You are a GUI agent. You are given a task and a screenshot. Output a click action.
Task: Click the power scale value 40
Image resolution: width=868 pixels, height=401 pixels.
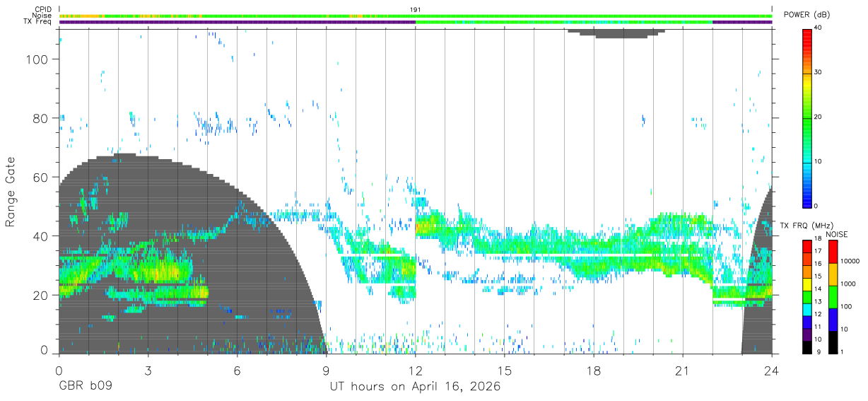(x=818, y=29)
